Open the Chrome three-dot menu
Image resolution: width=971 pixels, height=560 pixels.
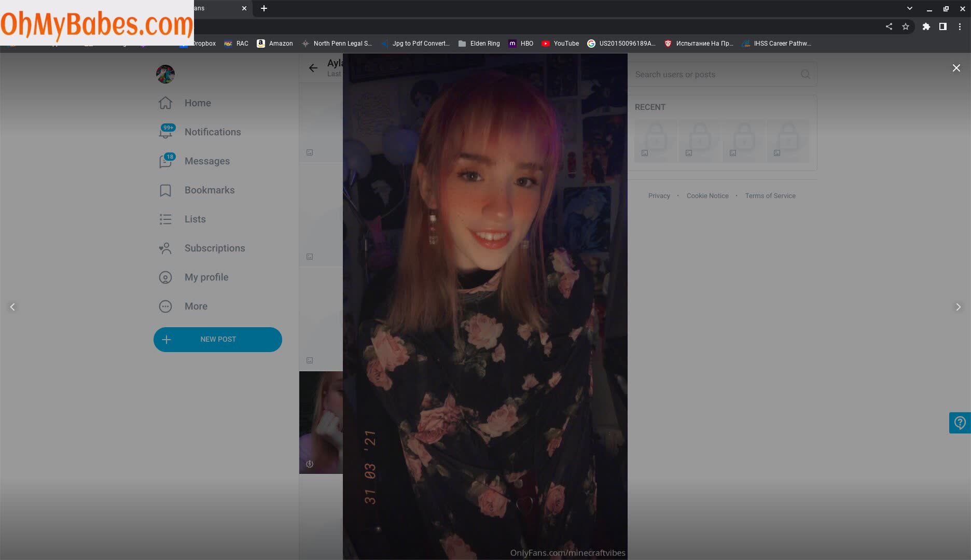pos(960,26)
